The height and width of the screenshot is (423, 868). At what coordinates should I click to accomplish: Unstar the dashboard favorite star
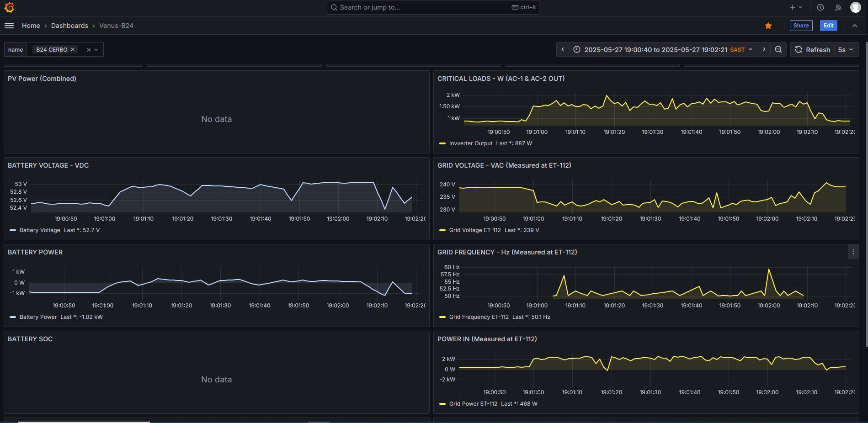coord(768,26)
